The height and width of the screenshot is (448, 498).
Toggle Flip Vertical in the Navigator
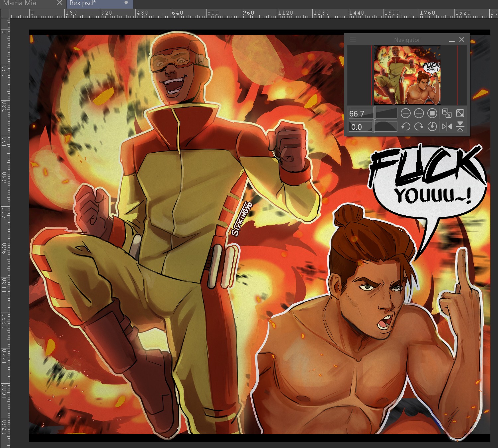coord(460,126)
